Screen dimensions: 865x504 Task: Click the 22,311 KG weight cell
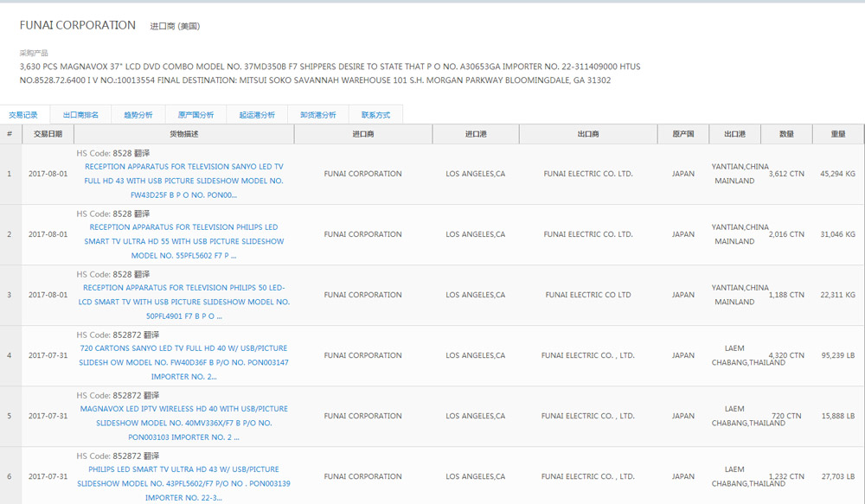837,295
